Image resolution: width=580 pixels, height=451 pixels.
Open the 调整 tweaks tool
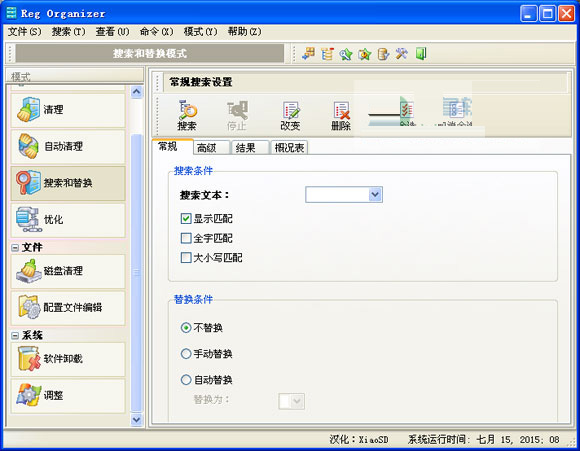tap(68, 396)
